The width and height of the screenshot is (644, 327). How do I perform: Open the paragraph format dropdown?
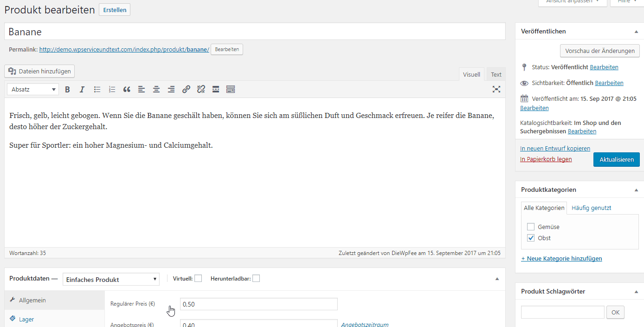(32, 89)
